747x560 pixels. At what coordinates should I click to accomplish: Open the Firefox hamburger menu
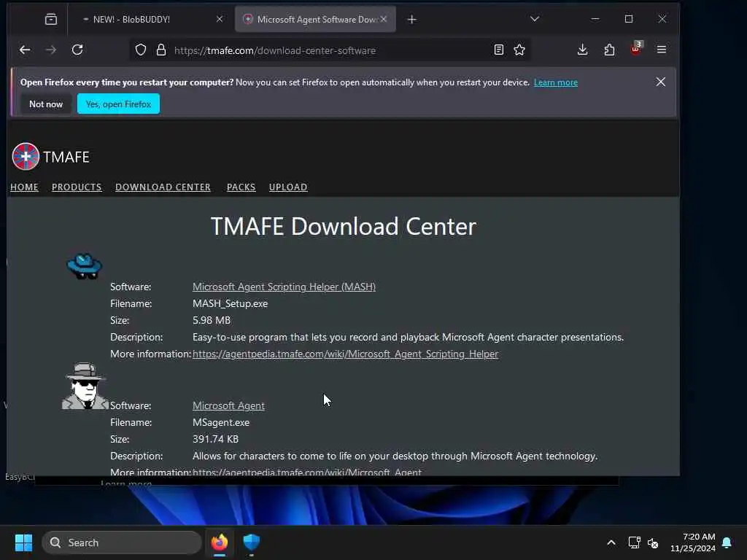[661, 50]
